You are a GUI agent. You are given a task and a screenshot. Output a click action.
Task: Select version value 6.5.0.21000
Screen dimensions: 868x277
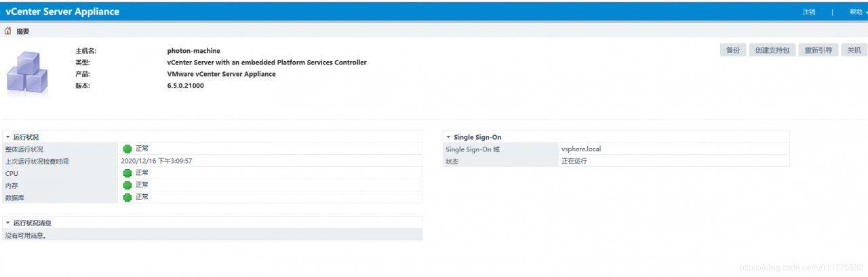[x=186, y=86]
